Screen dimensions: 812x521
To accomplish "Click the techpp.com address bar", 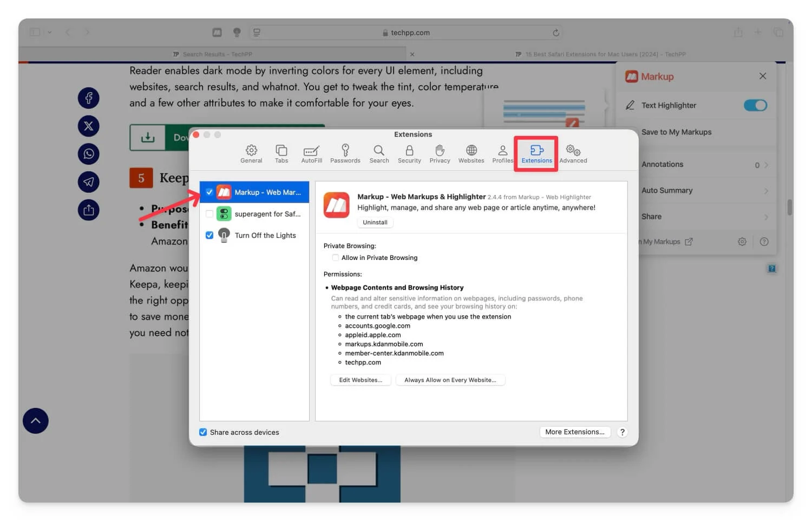I will pos(409,32).
